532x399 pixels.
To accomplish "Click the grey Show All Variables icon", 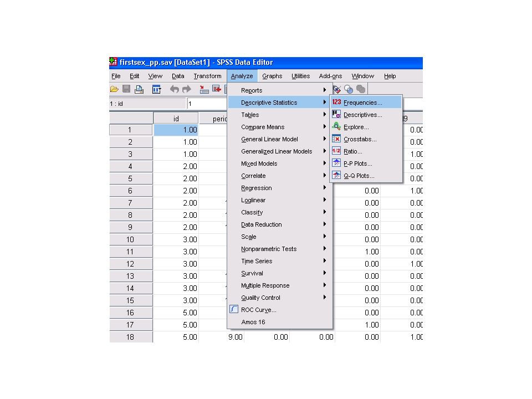I will (361, 89).
